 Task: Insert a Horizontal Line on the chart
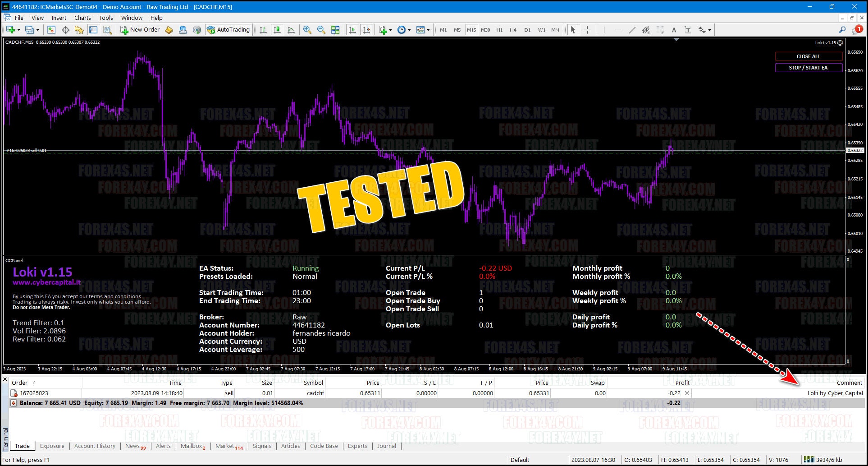click(618, 30)
